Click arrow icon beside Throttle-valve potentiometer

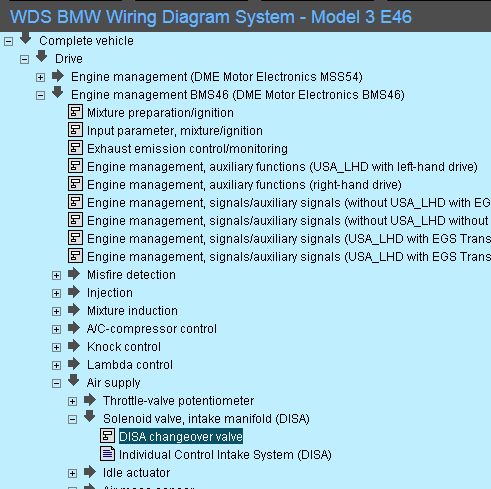pos(90,400)
